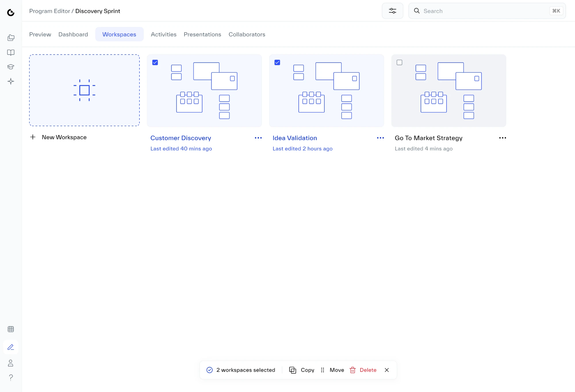Open Go To Market Strategy options menu
The image size is (575, 392).
(503, 138)
